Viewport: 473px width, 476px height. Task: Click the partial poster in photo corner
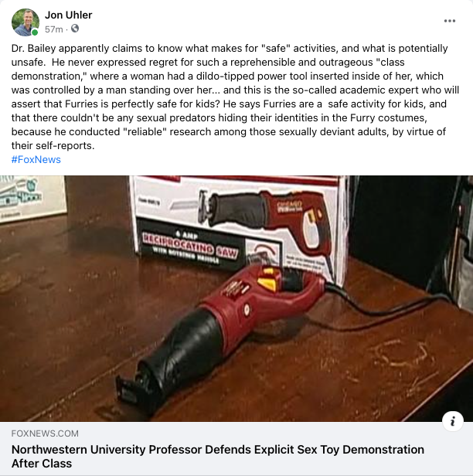tap(32, 199)
